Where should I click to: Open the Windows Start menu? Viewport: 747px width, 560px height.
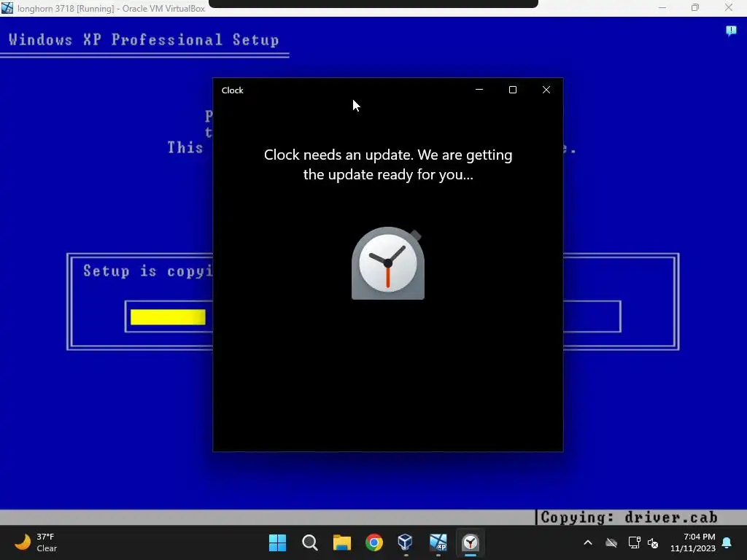pyautogui.click(x=277, y=542)
